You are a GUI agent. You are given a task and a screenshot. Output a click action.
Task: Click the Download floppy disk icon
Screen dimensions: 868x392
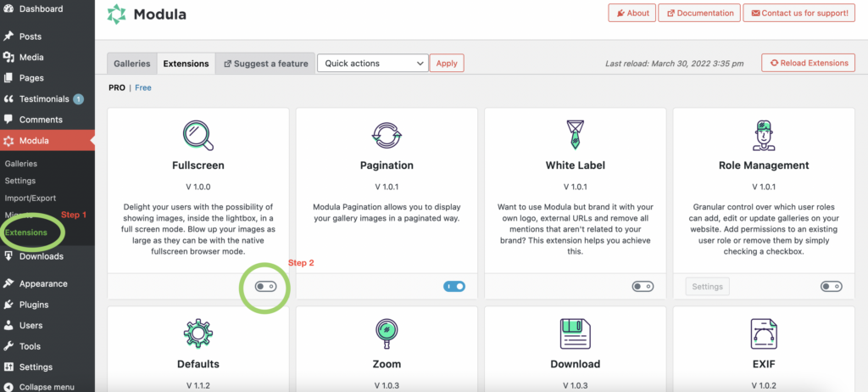[575, 333]
